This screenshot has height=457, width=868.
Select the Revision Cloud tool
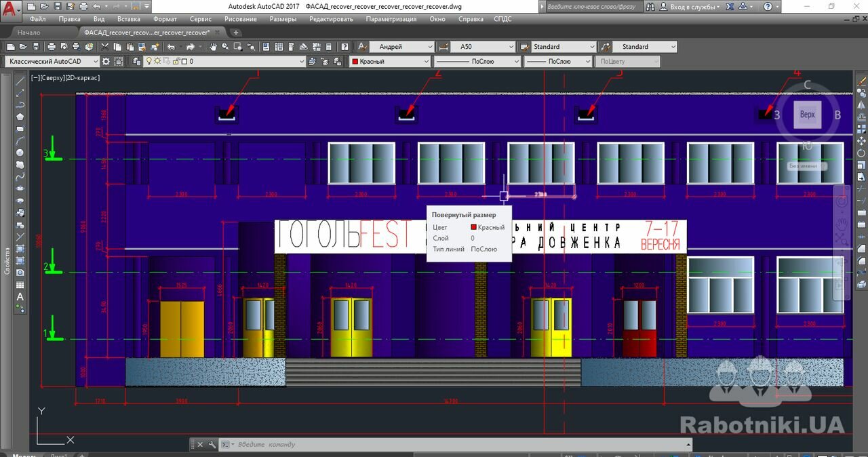pos(20,165)
